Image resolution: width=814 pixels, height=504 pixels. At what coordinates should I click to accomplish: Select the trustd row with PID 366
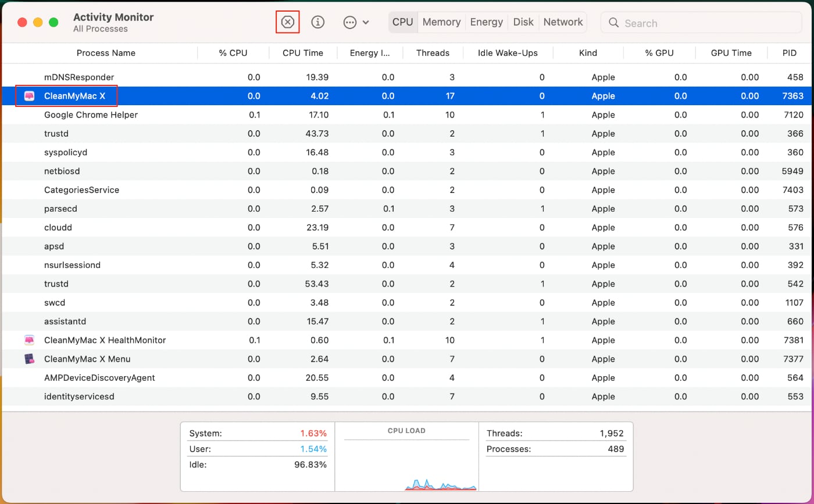(x=407, y=134)
